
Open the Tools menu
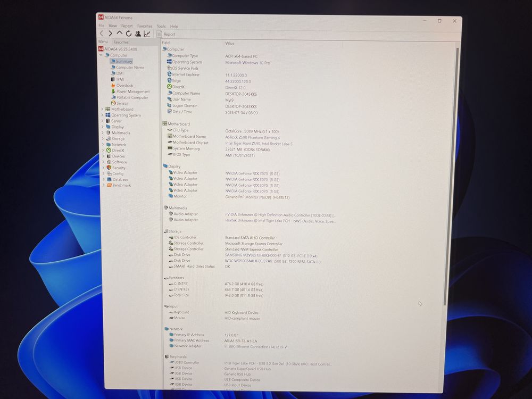pos(161,26)
